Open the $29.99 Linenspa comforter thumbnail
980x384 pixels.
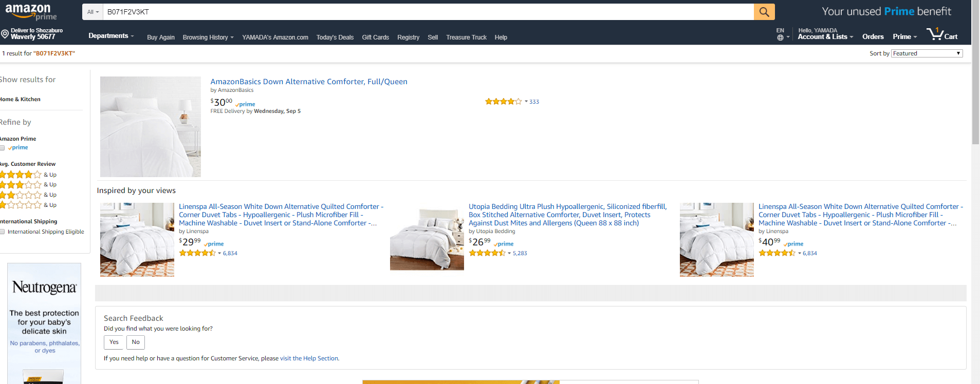pos(137,240)
